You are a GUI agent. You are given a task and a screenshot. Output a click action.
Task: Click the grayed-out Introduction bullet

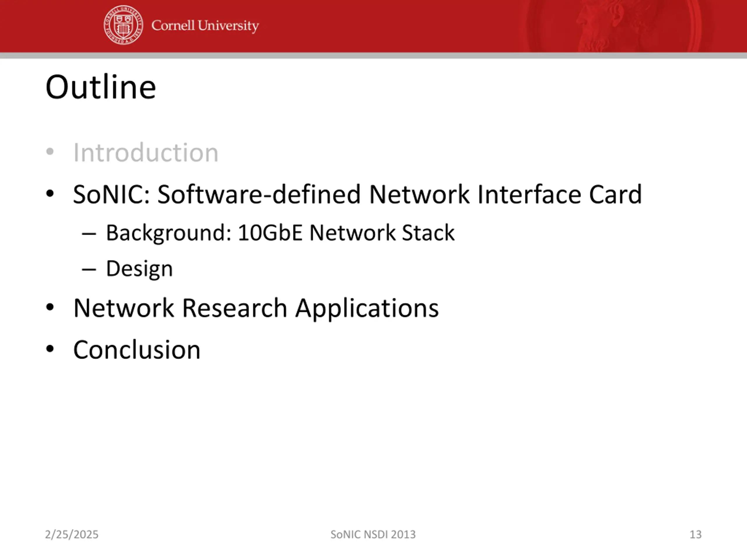146,153
